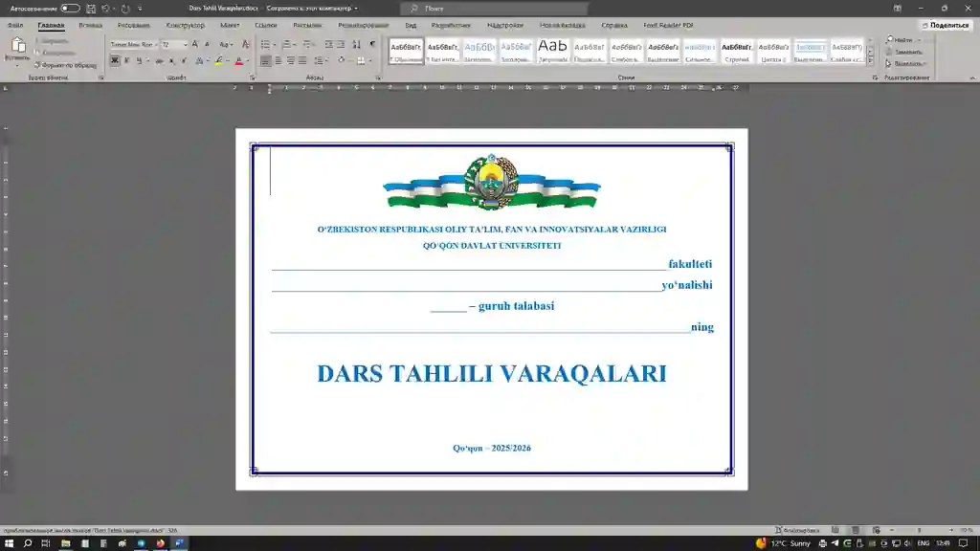Open the View (Вид) tab
Image resolution: width=980 pixels, height=551 pixels.
click(x=411, y=26)
